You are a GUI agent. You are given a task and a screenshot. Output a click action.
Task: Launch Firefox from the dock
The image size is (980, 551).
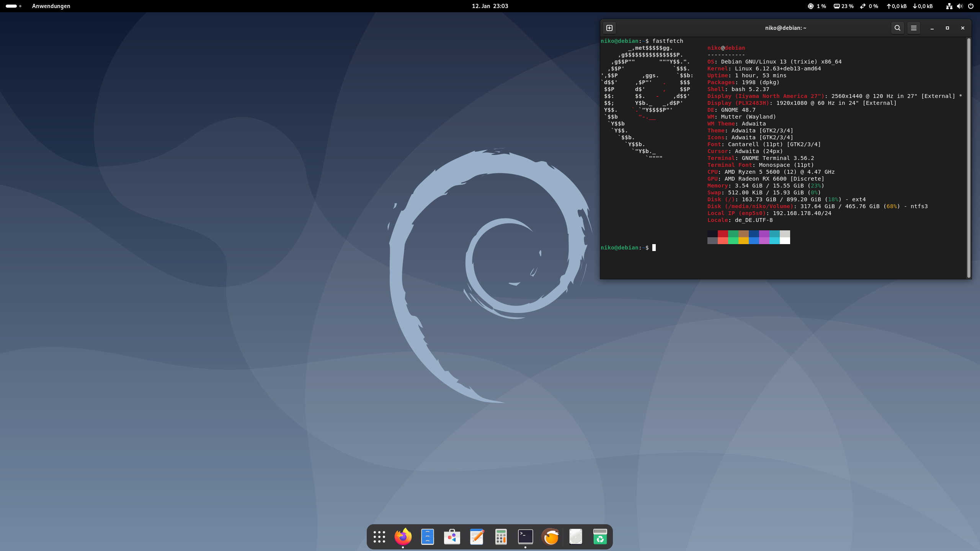pyautogui.click(x=403, y=536)
